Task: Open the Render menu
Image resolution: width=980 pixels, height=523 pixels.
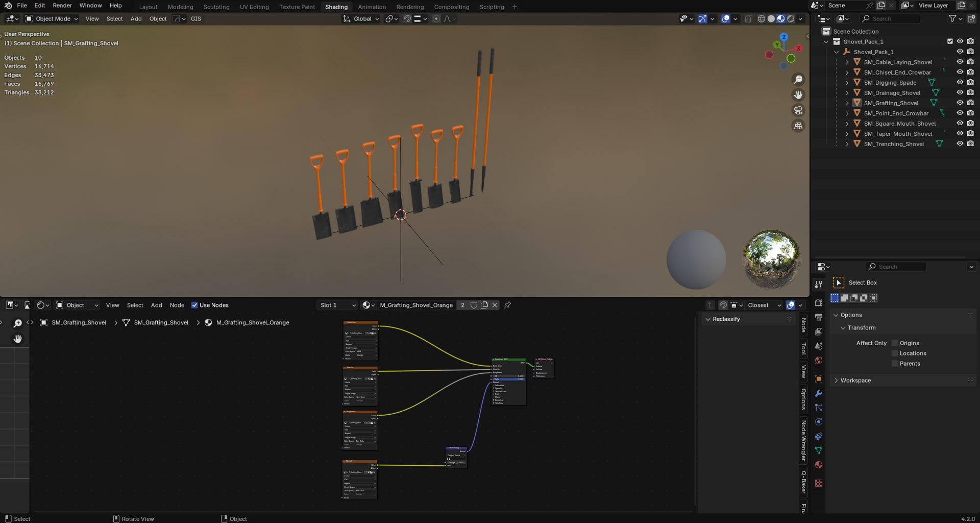Action: (x=62, y=6)
